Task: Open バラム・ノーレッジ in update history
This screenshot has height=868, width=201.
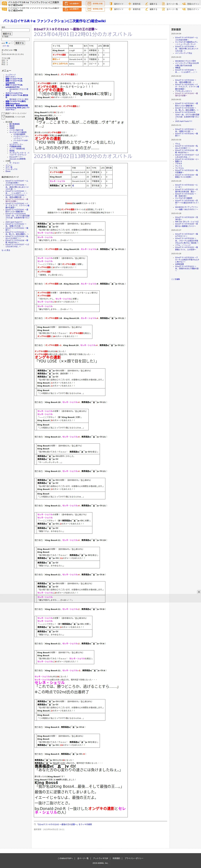Action: 183,245
